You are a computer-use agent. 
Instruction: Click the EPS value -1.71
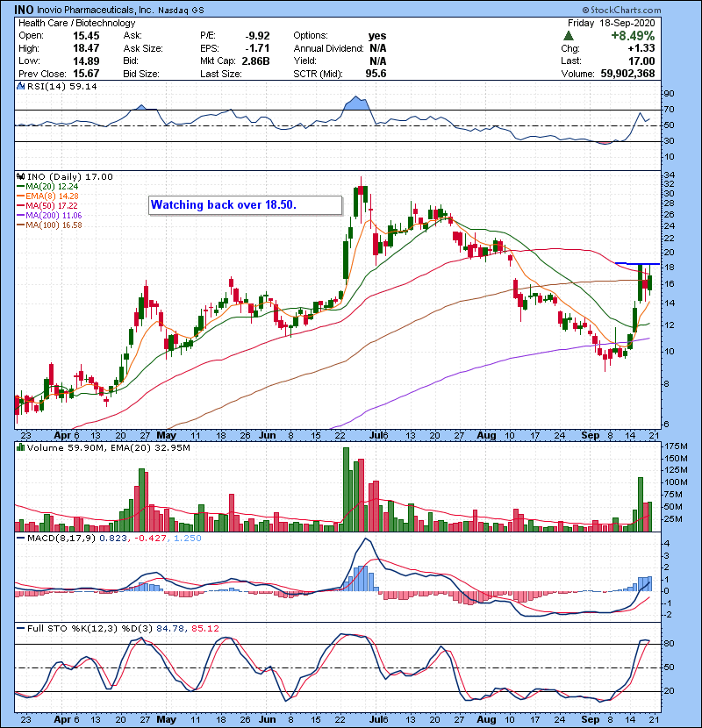pos(258,48)
